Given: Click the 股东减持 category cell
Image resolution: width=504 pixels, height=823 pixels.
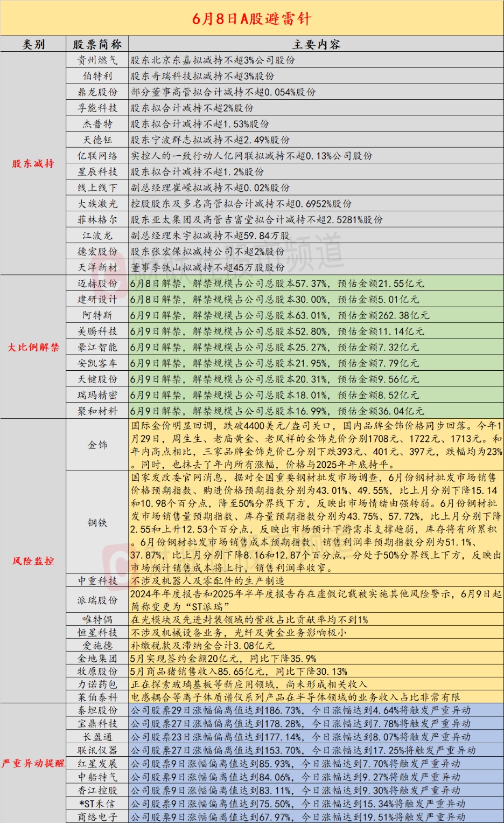Looking at the screenshot, I should (x=33, y=163).
